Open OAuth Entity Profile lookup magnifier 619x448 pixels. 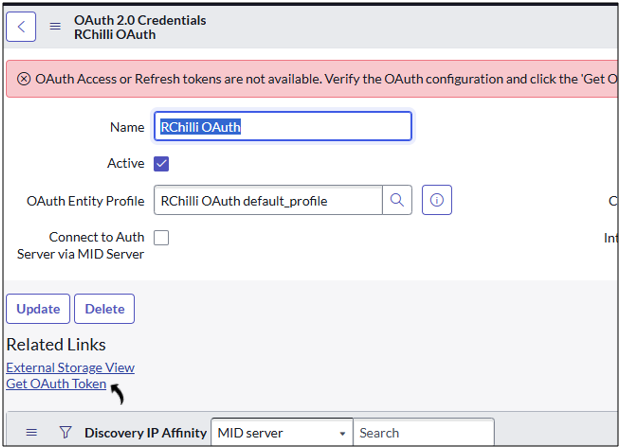tap(397, 201)
